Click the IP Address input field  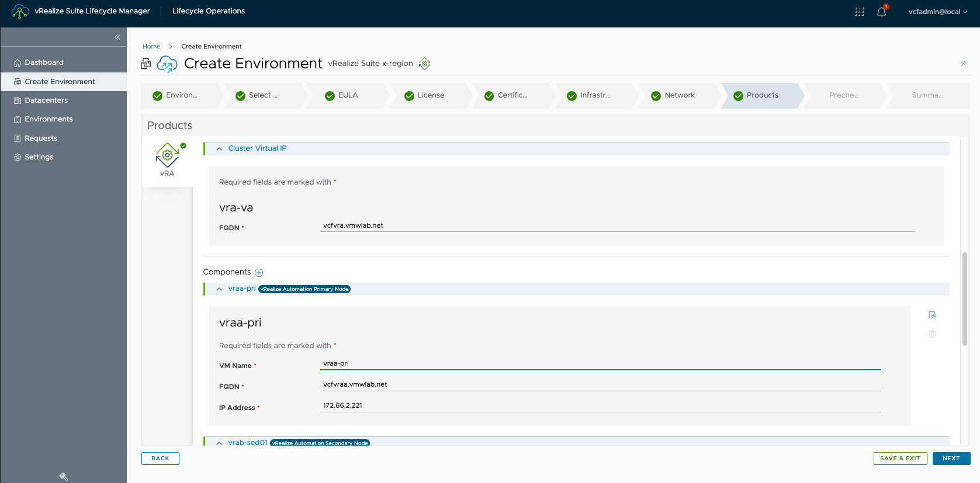600,405
